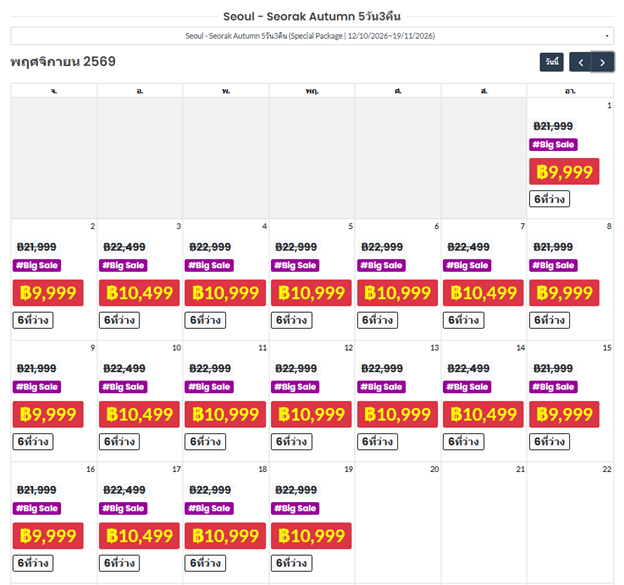Click the 6ที่ว่าง availability badge on day 16
This screenshot has width=624, height=585.
(x=34, y=563)
